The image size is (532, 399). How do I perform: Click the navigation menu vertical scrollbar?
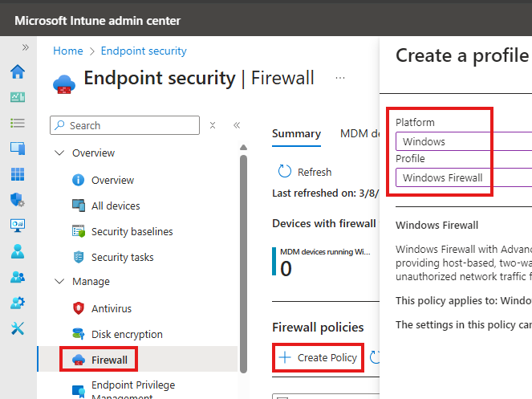point(243,263)
